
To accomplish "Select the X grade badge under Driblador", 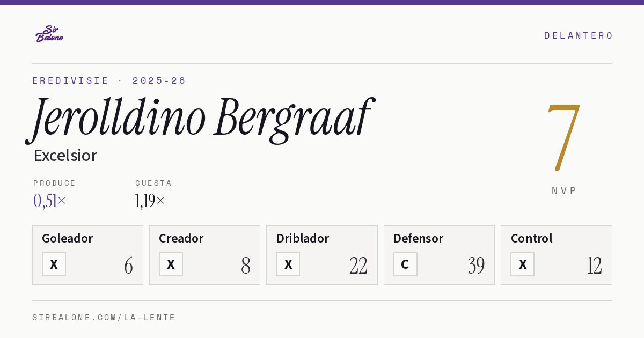I will (288, 264).
